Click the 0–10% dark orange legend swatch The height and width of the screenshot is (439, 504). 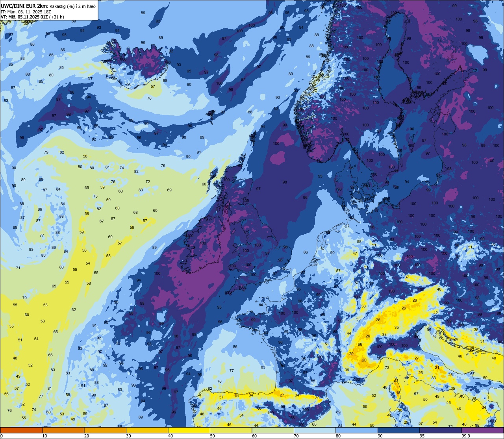point(21,430)
